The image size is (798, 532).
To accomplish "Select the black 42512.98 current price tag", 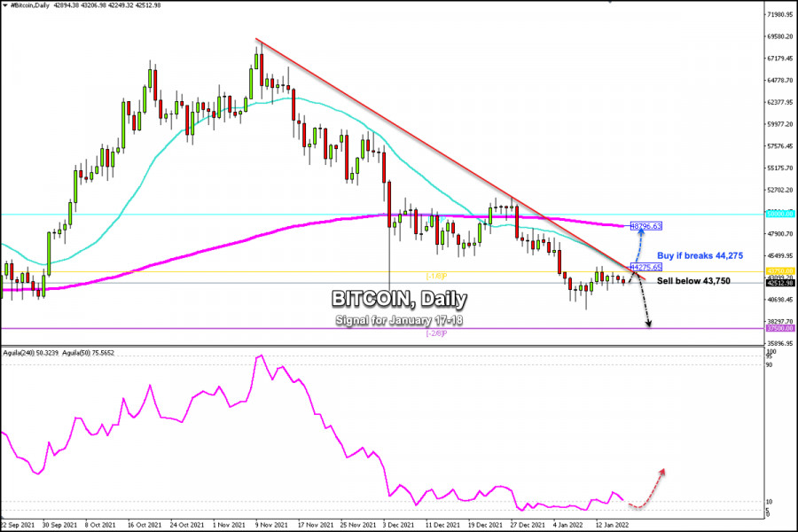I will pos(780,283).
